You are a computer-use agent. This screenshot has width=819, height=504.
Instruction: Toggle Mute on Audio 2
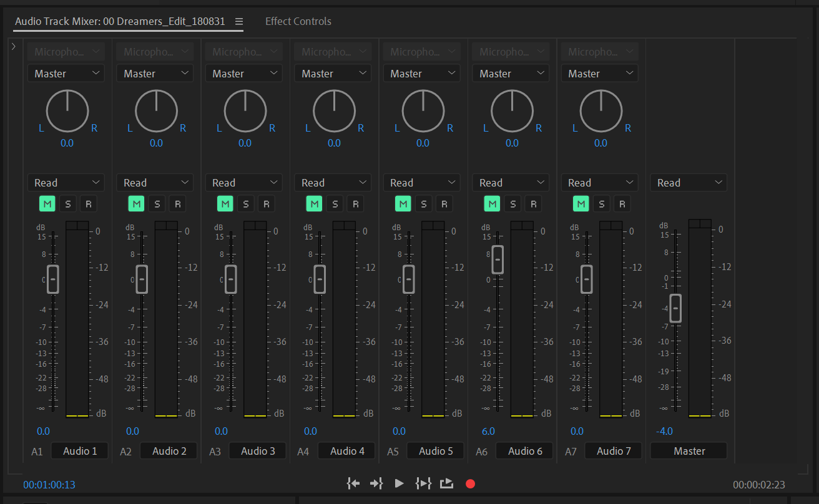click(137, 203)
